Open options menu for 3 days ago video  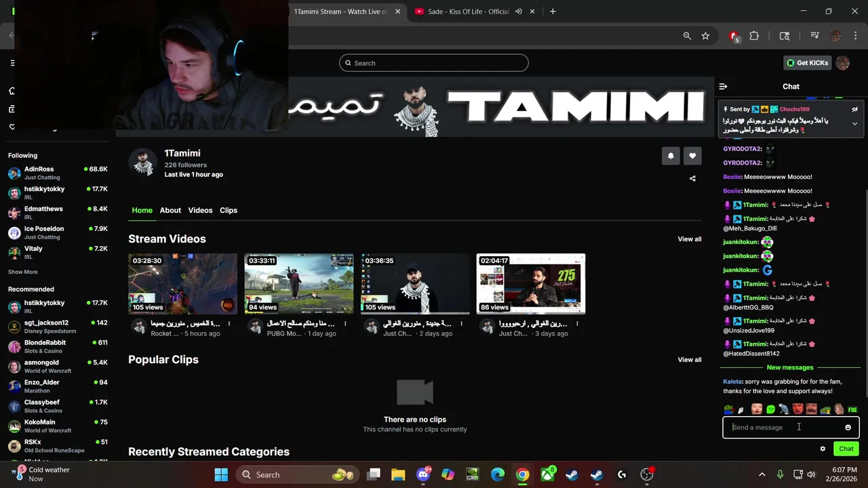coord(577,324)
